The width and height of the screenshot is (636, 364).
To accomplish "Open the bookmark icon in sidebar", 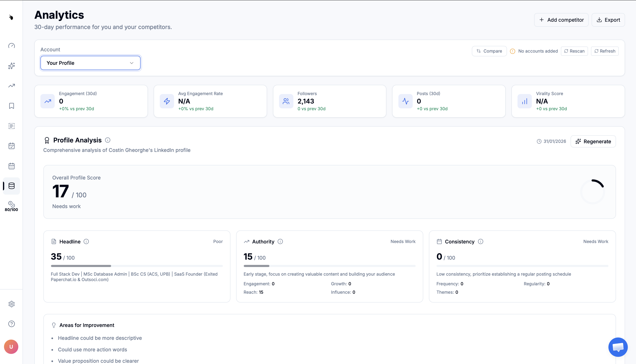I will coord(12,106).
